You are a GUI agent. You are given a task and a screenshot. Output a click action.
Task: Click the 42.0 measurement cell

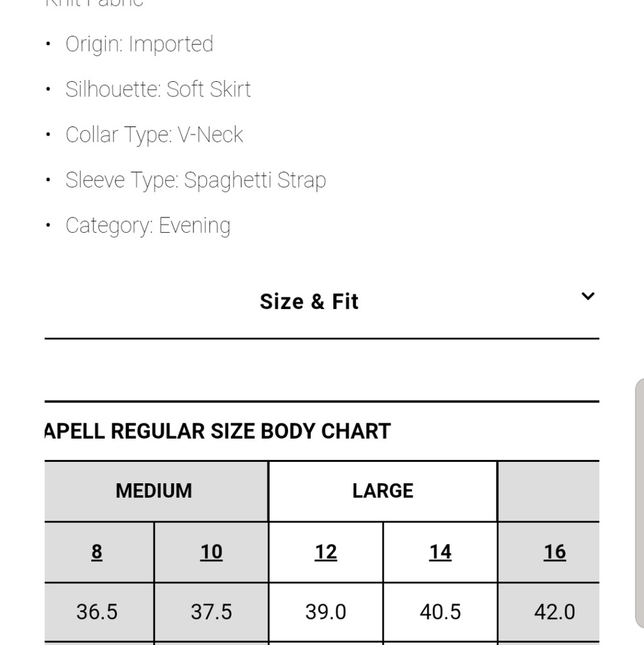coord(554,611)
